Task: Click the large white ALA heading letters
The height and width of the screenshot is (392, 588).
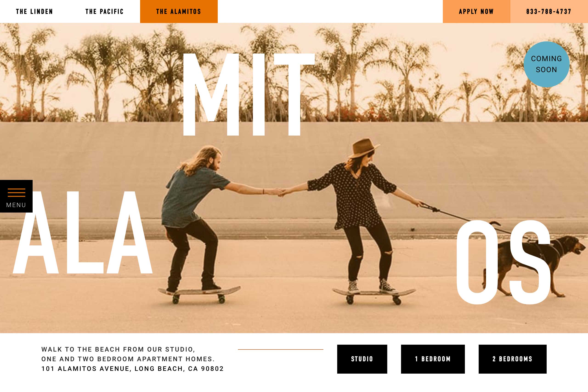Action: (x=83, y=233)
